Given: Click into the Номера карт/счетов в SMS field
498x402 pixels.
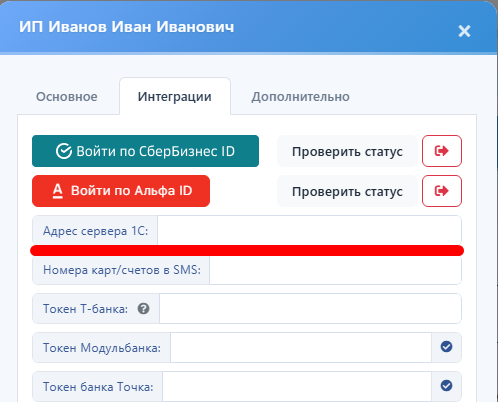Looking at the screenshot, I should [x=335, y=270].
